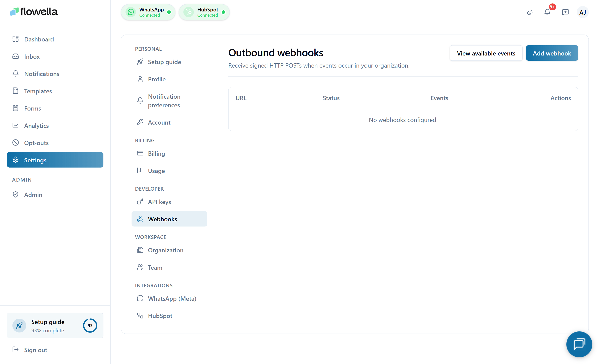Click View available events button
Screen dimensions: 599x364
[486, 53]
